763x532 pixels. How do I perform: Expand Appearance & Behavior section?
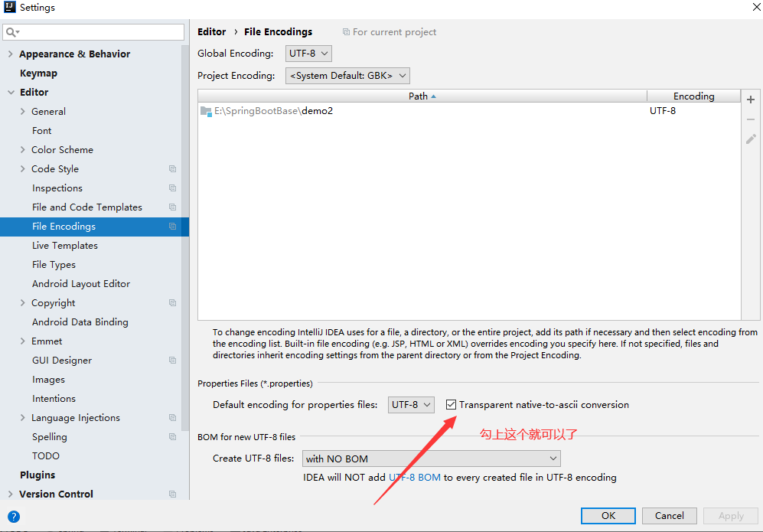click(x=10, y=54)
